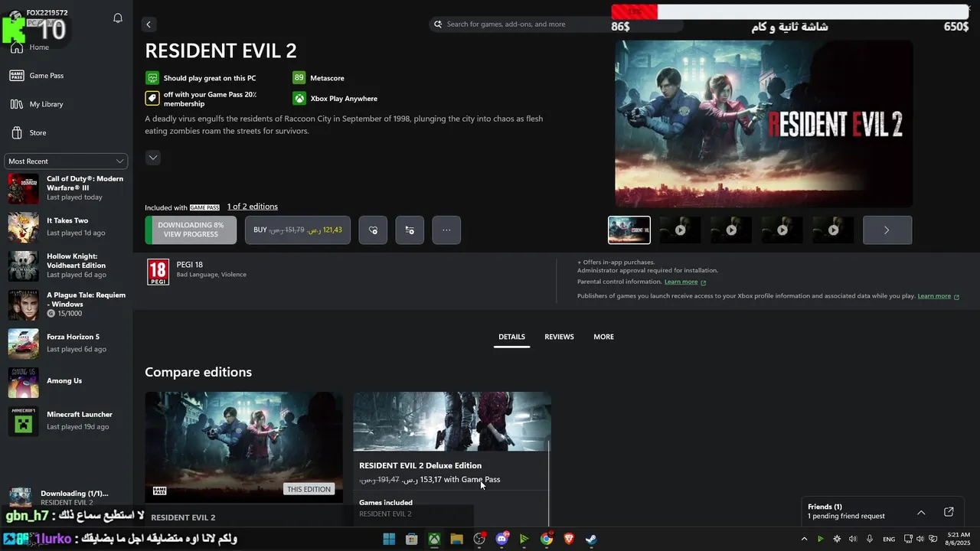Click Xbox Play Anywhere icon
Screen dimensions: 980x551
299,99
